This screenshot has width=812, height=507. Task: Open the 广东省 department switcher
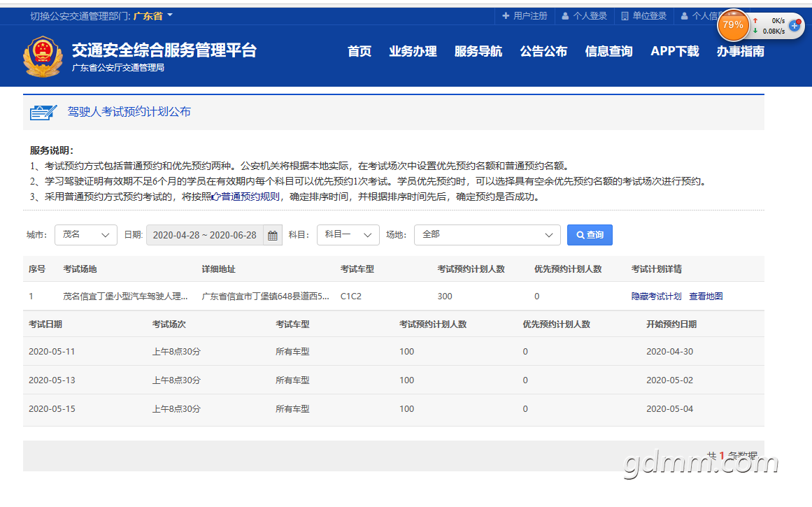click(152, 16)
